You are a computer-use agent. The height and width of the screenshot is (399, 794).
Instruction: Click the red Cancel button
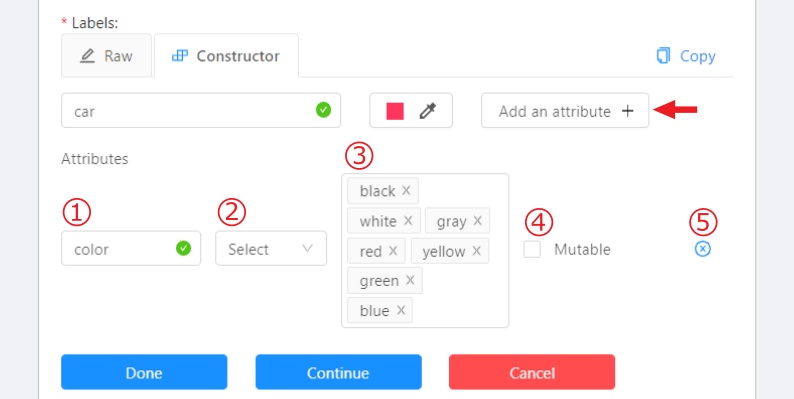[x=532, y=372]
